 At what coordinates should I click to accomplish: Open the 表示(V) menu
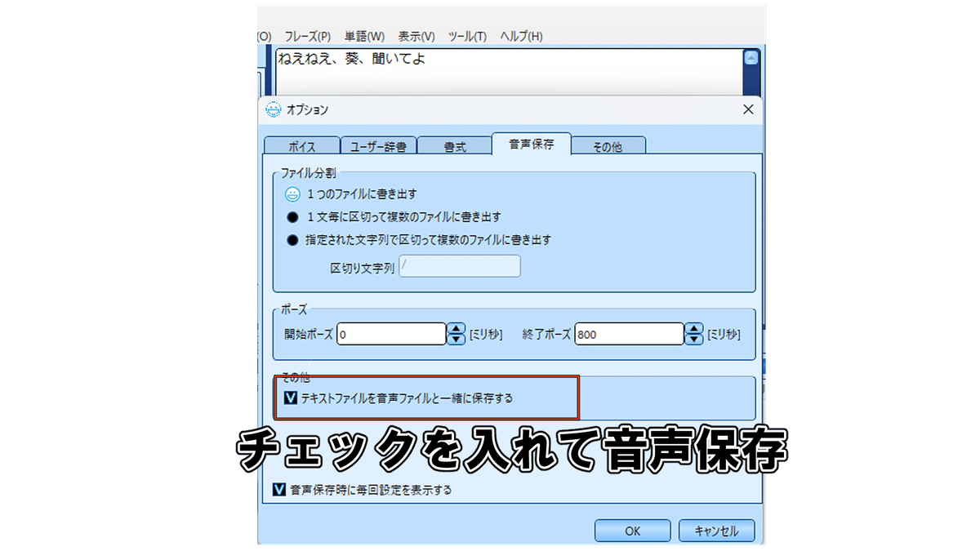tap(415, 36)
